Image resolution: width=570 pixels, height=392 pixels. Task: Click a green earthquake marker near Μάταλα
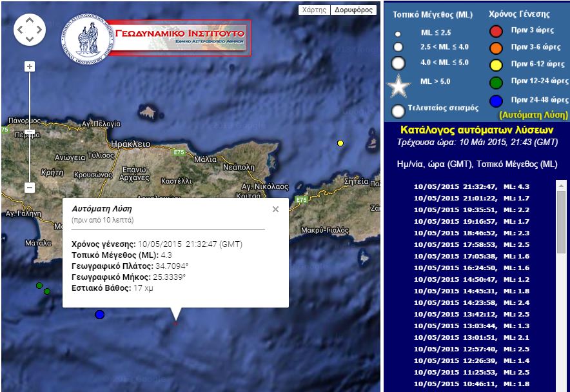[x=39, y=286]
